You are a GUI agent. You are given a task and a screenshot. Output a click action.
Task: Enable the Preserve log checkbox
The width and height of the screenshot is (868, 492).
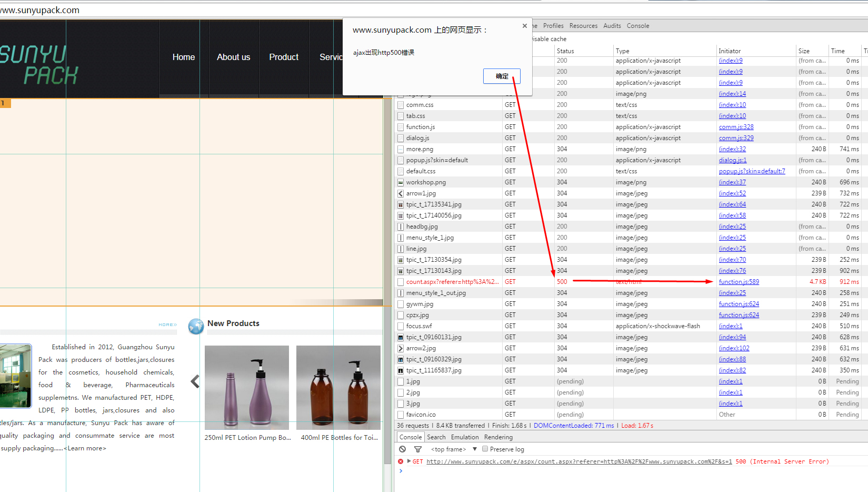point(485,449)
